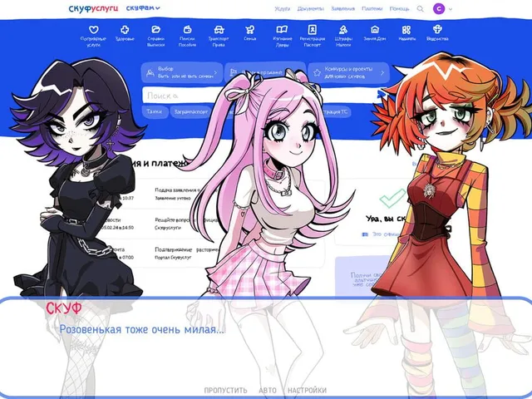Viewport: 532px width, 399px height.
Task: Click the link under the Ура heading
Action: pyautogui.click(x=382, y=234)
